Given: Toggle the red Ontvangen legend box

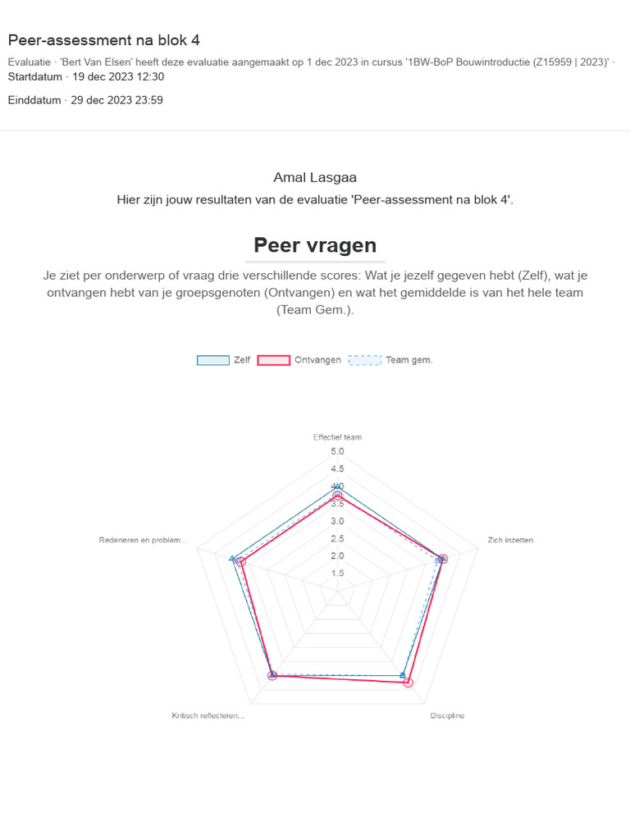Looking at the screenshot, I should pos(274,360).
